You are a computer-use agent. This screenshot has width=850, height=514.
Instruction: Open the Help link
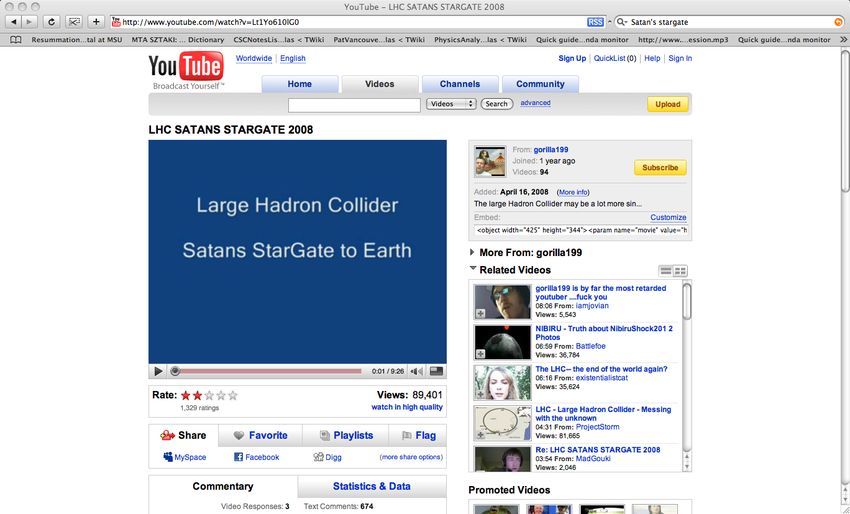[x=652, y=58]
